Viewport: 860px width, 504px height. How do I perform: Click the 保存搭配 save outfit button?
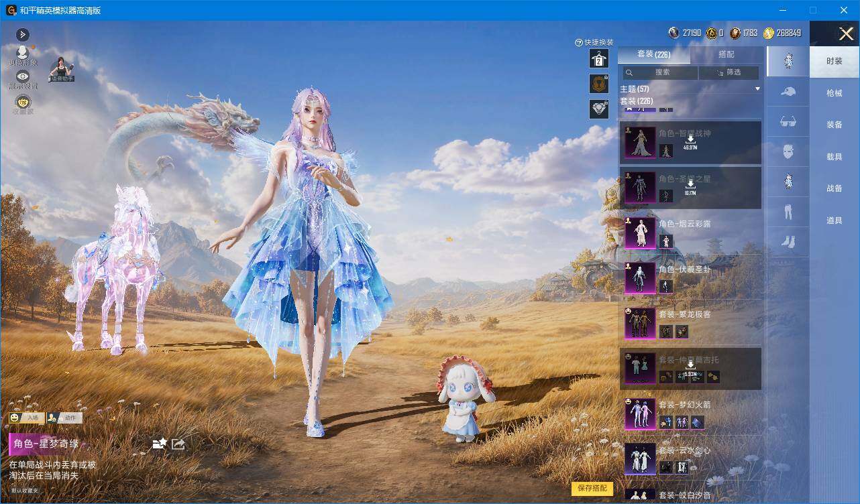pos(592,489)
